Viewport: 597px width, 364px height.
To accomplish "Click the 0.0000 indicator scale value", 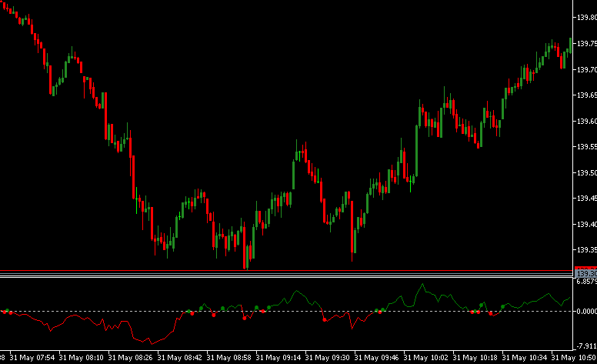I will point(587,312).
